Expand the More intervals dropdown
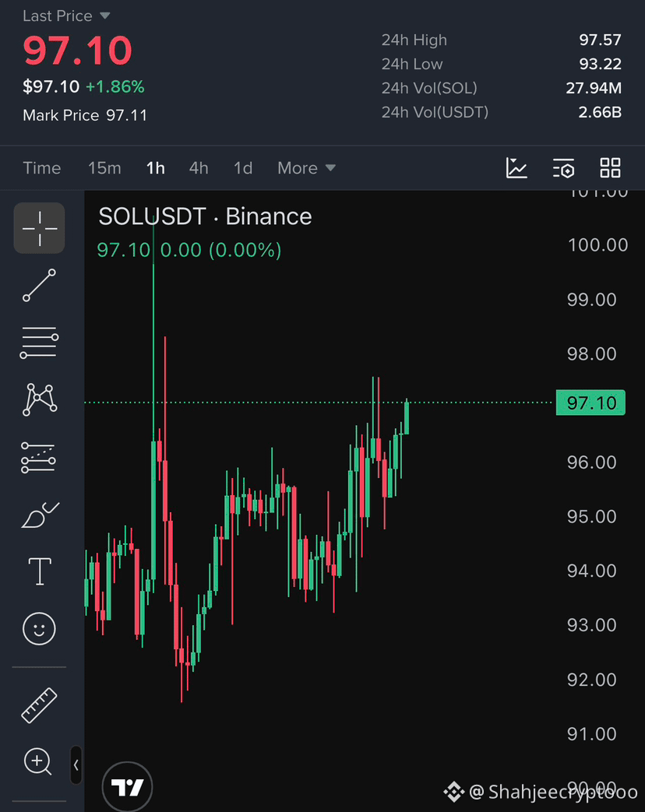This screenshot has width=645, height=812. (x=306, y=168)
